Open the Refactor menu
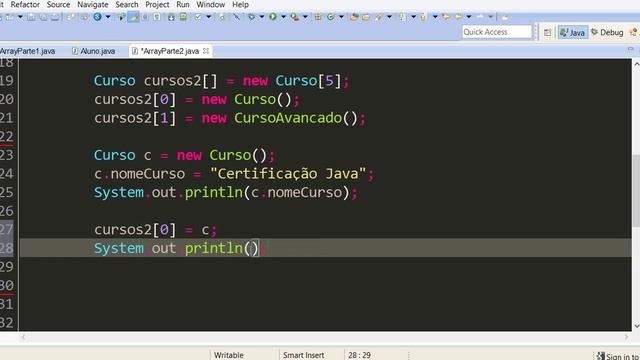 [25, 4]
